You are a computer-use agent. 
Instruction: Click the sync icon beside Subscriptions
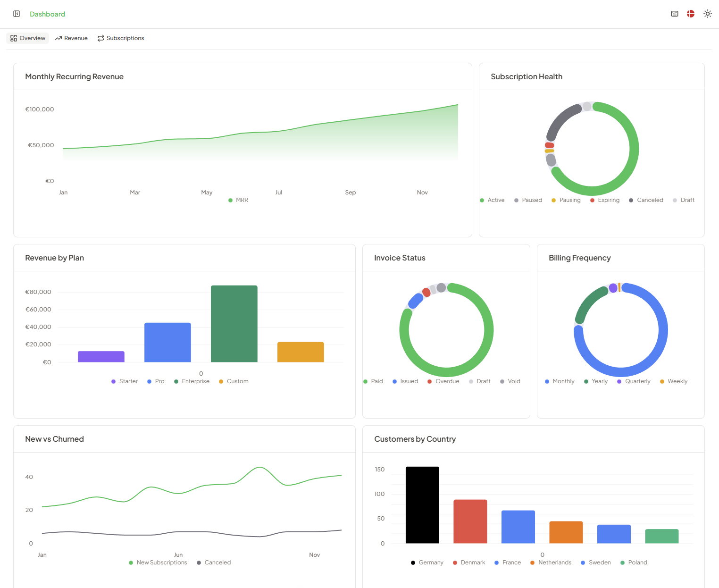(x=100, y=38)
